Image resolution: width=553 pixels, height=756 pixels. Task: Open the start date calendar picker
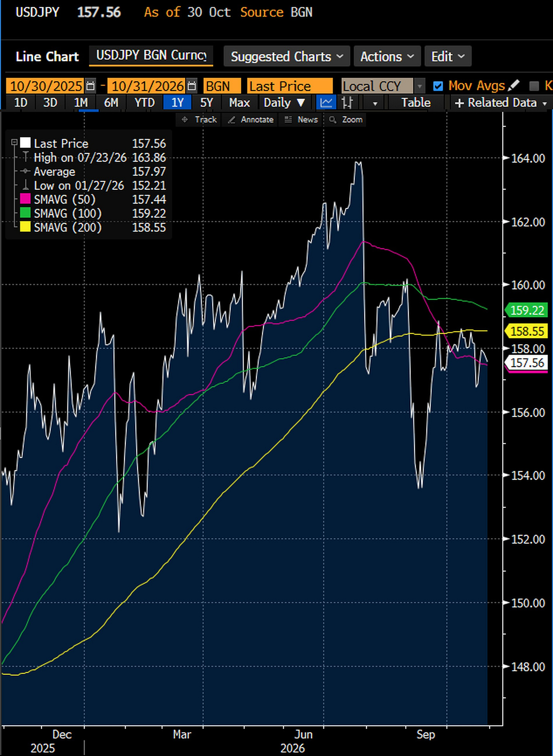click(x=90, y=86)
